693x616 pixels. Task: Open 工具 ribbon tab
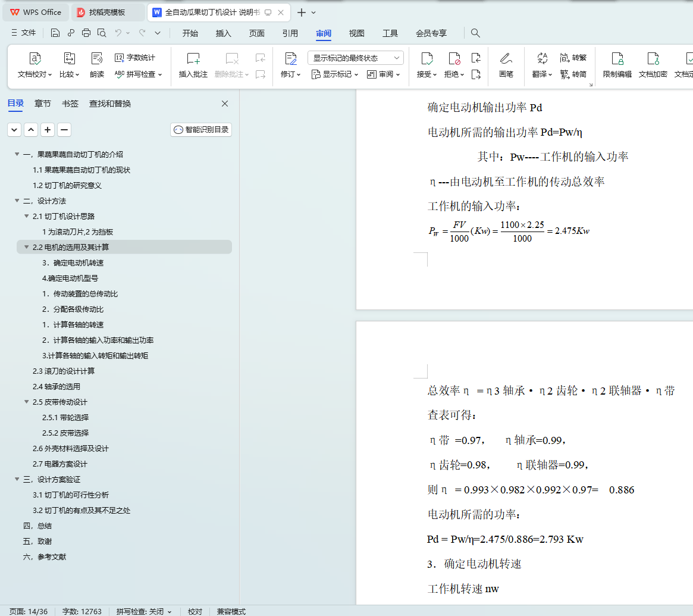coord(390,33)
